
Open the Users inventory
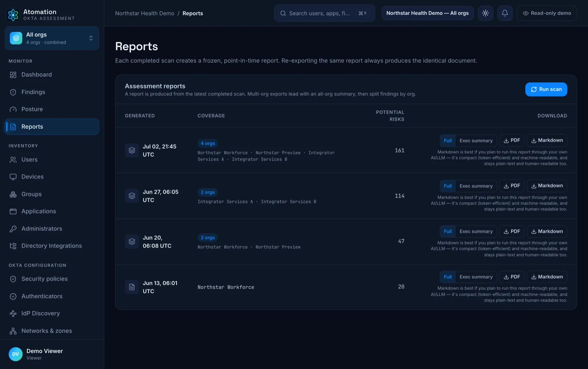click(x=52, y=160)
